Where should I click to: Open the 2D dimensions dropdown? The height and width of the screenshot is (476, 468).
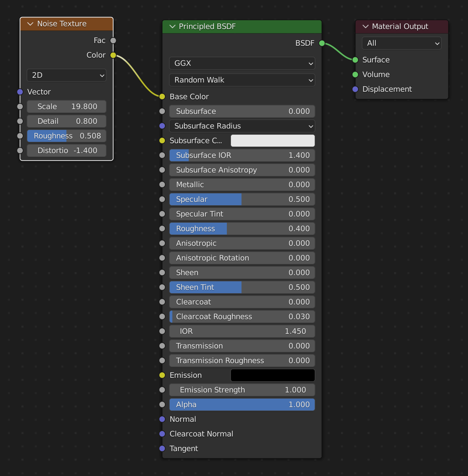tap(66, 75)
